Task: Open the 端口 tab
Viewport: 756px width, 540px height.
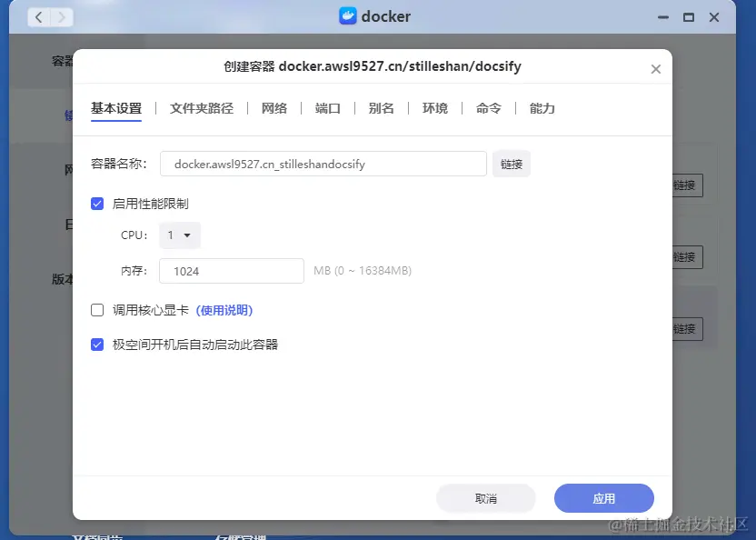Action: pos(328,108)
